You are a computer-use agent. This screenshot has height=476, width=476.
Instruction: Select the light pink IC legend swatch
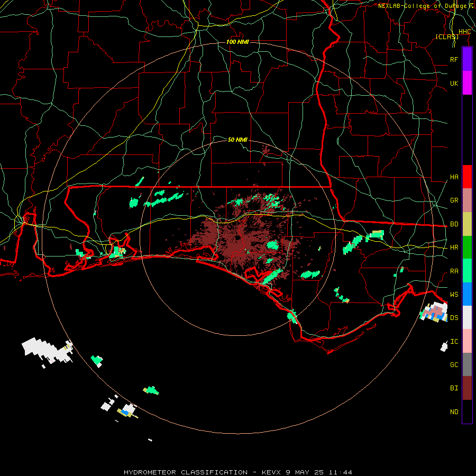point(467,341)
